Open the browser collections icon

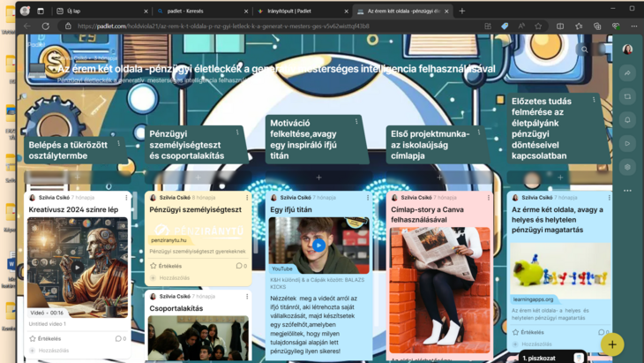pyautogui.click(x=597, y=26)
